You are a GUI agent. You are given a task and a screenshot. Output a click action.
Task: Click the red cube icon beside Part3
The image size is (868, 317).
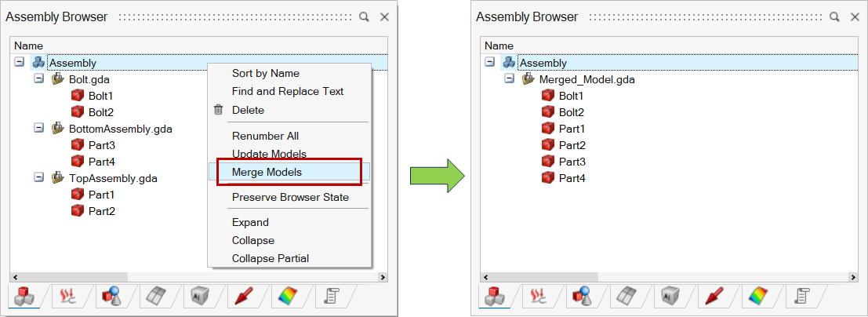pos(77,145)
